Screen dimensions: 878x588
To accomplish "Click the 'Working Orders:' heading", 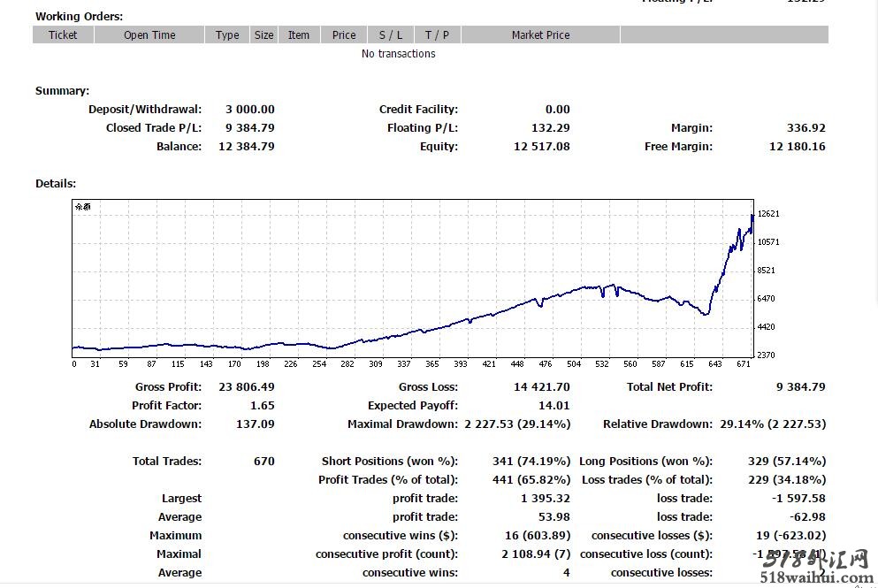I will pyautogui.click(x=79, y=16).
